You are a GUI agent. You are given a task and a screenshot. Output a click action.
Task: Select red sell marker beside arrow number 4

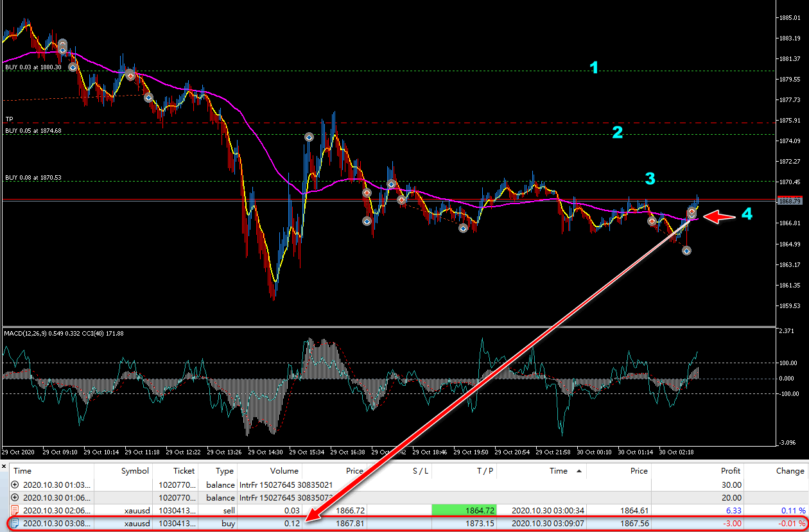[x=692, y=212]
